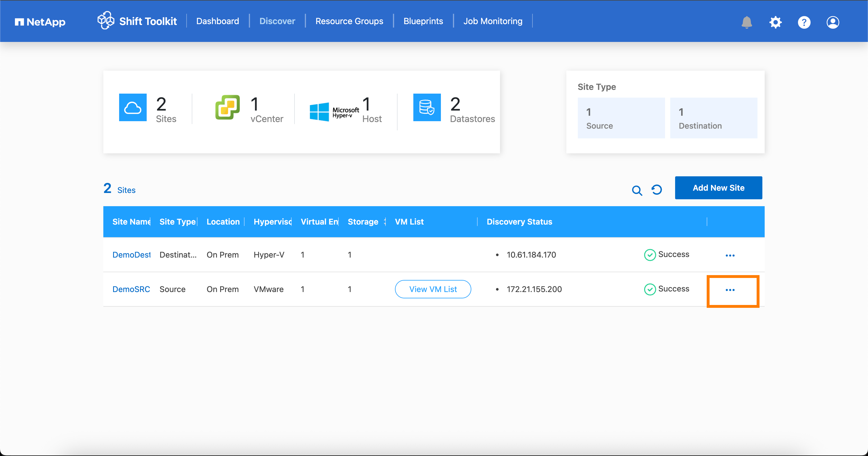This screenshot has height=456, width=868.
Task: Select the Destination site type card
Action: point(714,118)
